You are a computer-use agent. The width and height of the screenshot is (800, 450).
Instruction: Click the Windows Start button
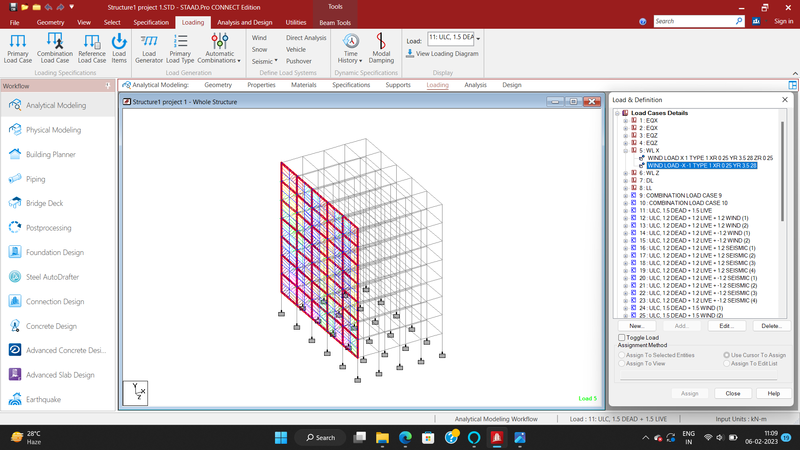281,437
